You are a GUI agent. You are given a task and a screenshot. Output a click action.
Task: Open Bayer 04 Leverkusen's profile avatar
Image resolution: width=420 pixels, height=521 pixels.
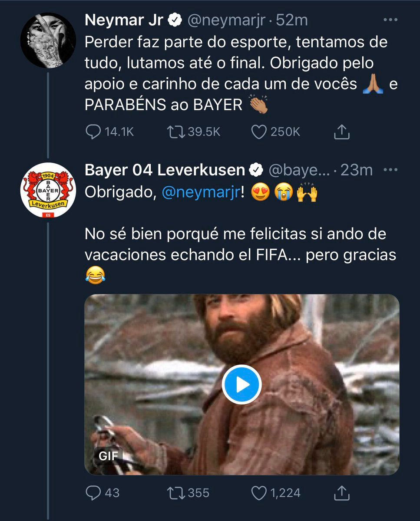48,190
